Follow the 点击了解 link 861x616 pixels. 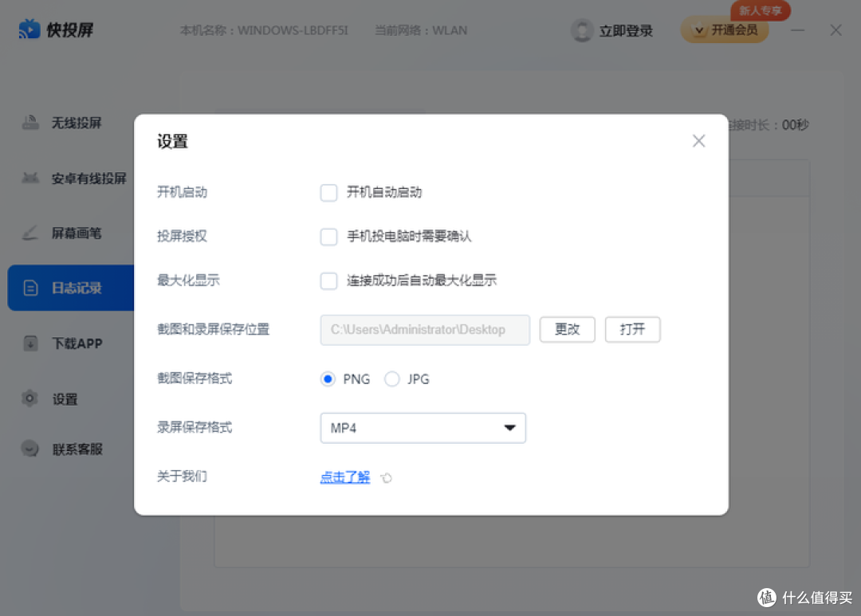tap(345, 477)
